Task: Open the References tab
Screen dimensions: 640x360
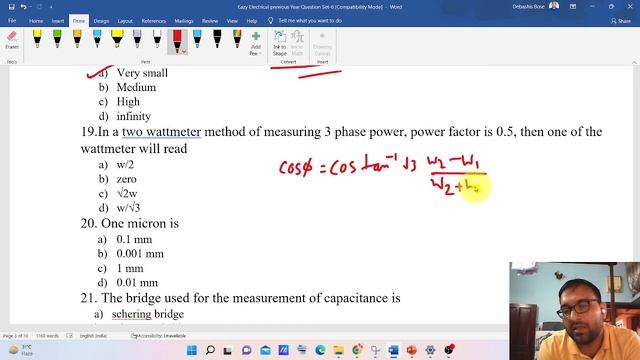Action: click(153, 21)
